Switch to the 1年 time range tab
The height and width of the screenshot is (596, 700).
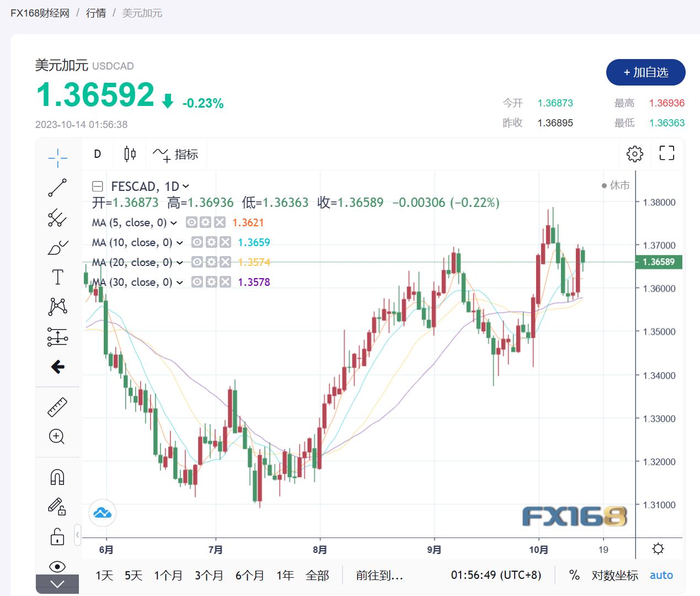pos(285,575)
